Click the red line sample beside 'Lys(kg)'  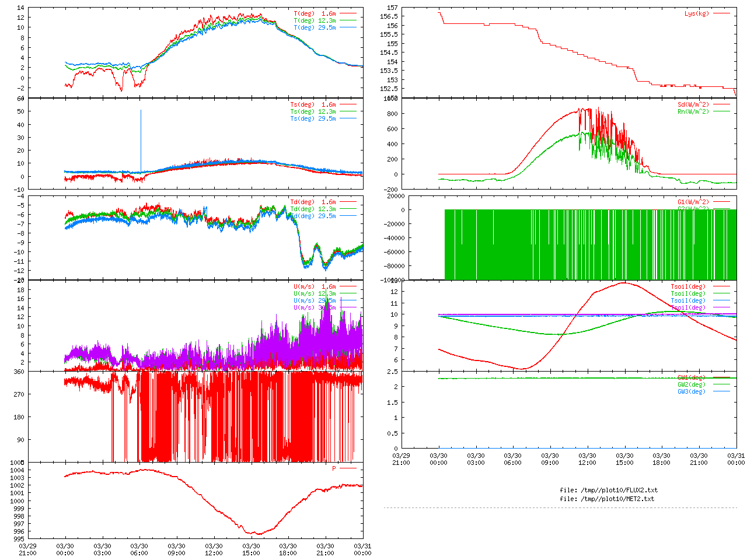[x=721, y=13]
